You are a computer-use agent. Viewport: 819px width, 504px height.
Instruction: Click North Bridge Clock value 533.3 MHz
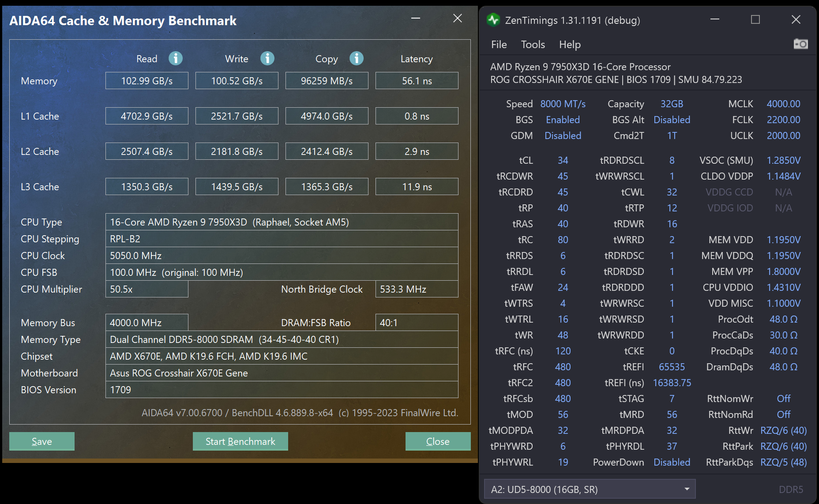pyautogui.click(x=417, y=289)
